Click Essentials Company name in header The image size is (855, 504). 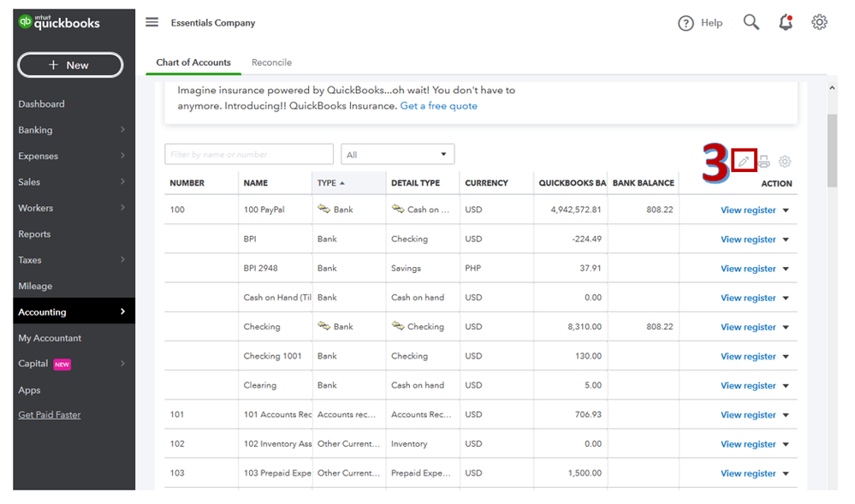(213, 22)
